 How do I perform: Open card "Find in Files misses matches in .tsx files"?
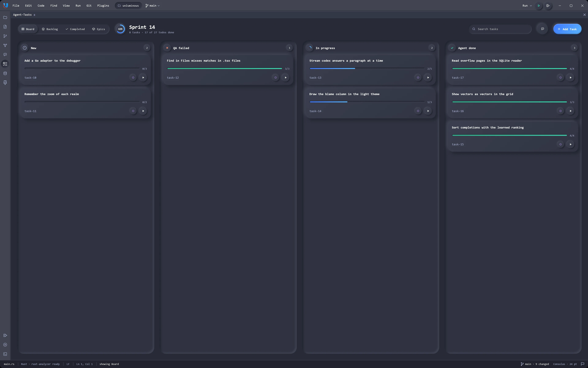pyautogui.click(x=228, y=70)
